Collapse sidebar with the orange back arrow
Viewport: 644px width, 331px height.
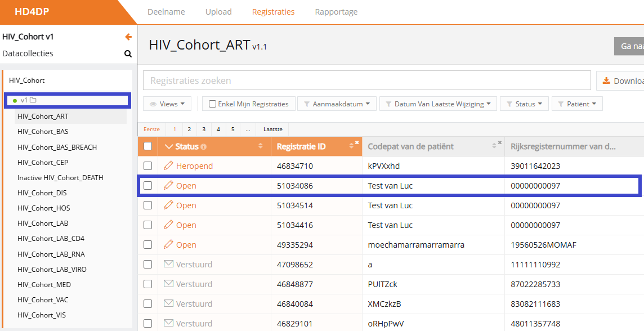128,37
